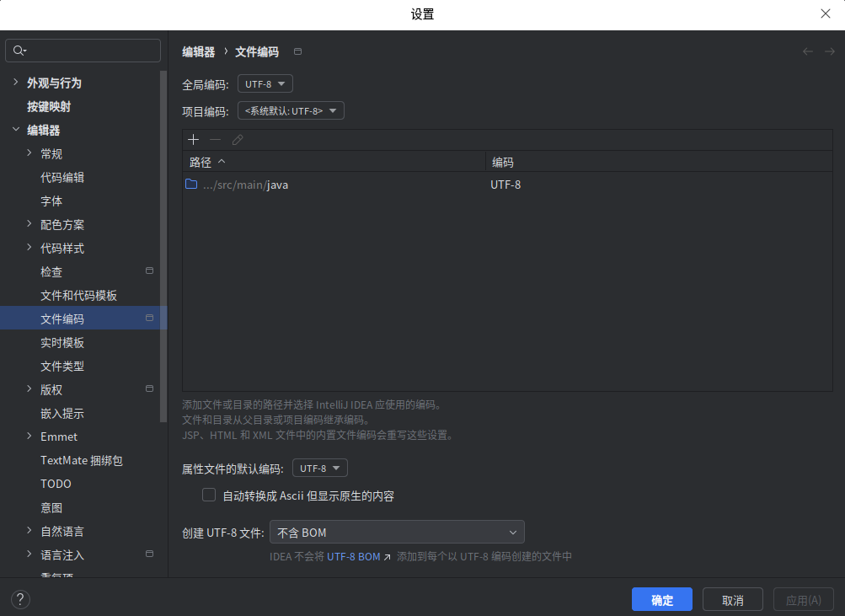The height and width of the screenshot is (616, 845).
Task: Click the add path plus icon
Action: coord(194,140)
